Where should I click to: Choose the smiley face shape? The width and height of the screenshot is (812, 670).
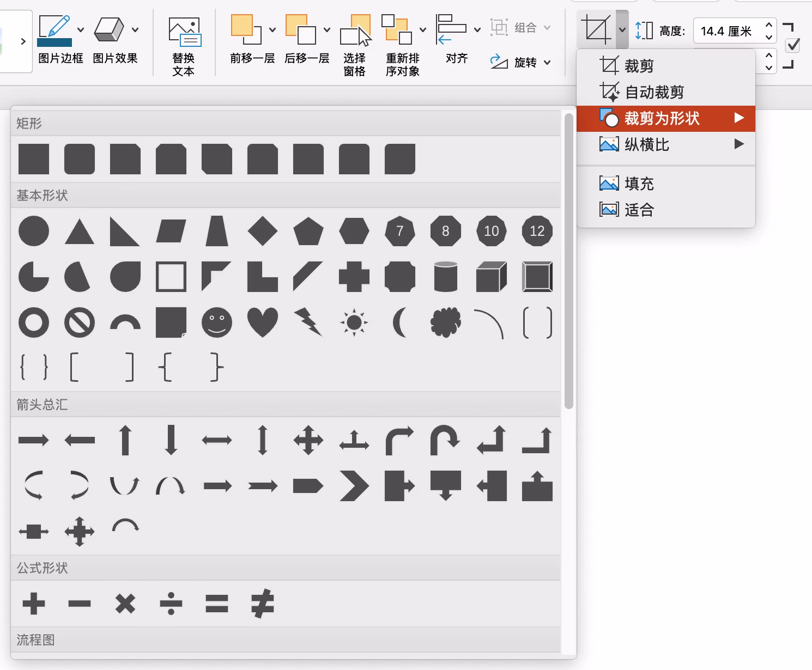pyautogui.click(x=216, y=322)
